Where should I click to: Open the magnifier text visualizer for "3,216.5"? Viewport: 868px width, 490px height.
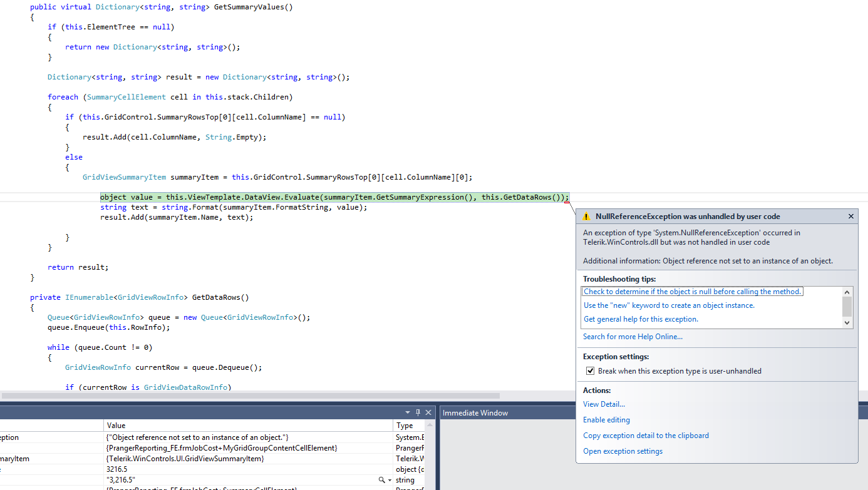point(381,480)
